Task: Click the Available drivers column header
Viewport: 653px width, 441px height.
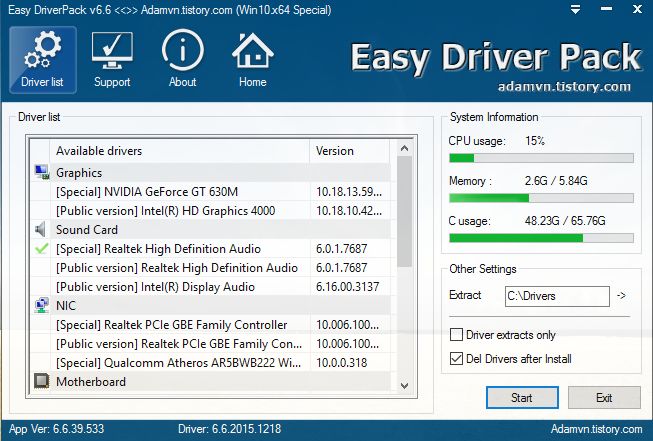Action: [180, 151]
